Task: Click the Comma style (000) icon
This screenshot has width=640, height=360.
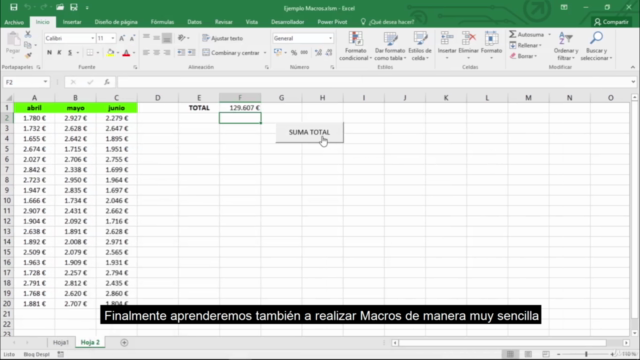Action: 304,53
